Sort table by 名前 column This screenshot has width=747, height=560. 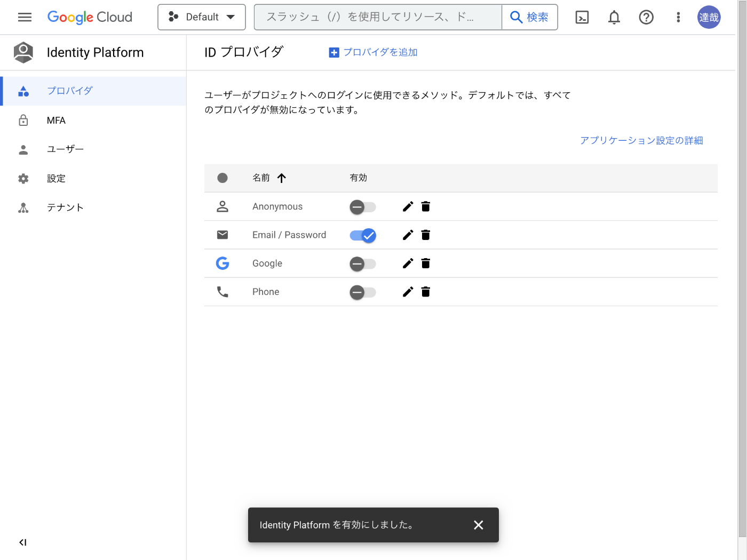(269, 178)
